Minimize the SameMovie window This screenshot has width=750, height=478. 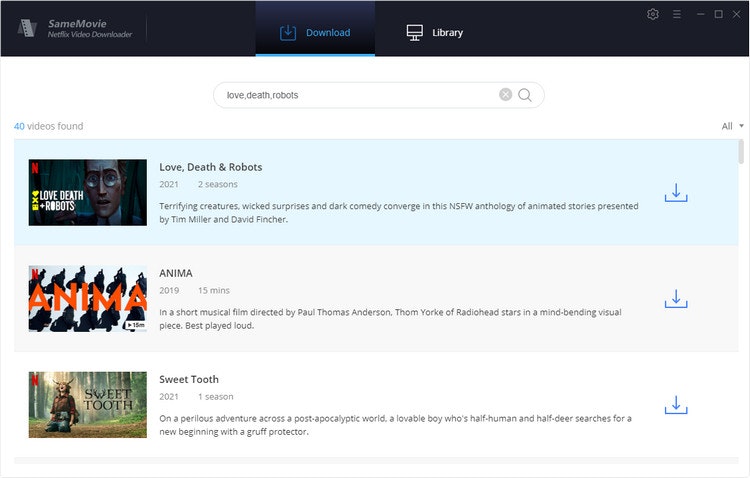701,14
